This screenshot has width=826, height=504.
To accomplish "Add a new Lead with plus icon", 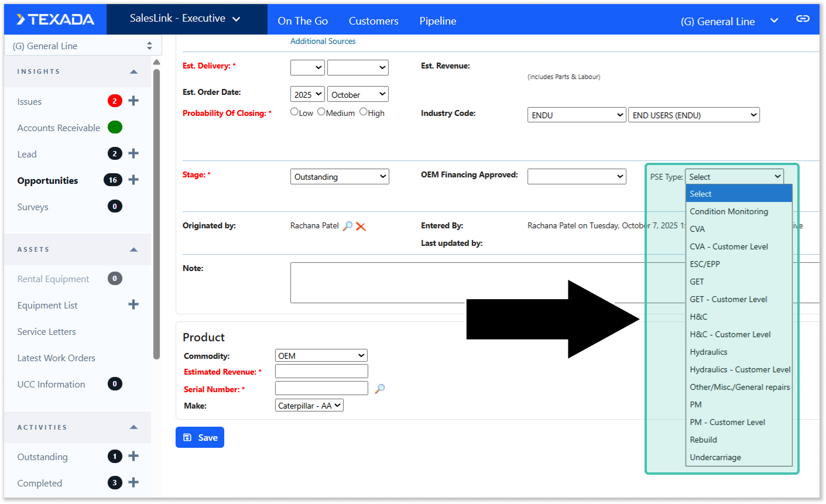I will tap(133, 153).
